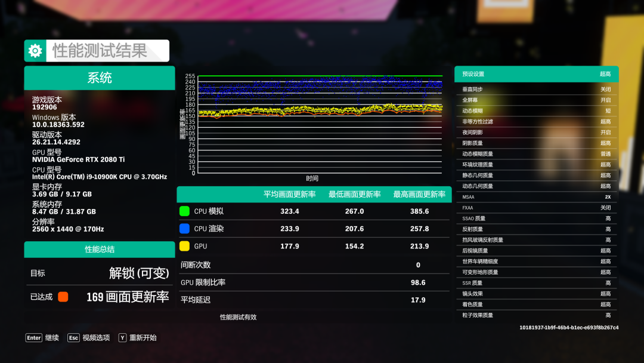Select the 着色质量 setting row
Viewport: 644px width, 363px height.
tap(537, 304)
